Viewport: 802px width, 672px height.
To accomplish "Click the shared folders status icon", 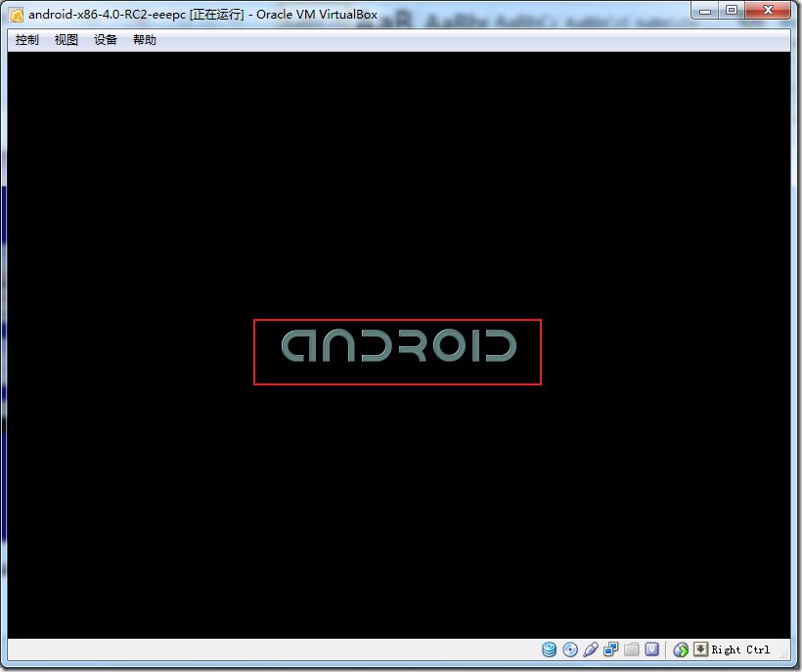I will [x=631, y=650].
